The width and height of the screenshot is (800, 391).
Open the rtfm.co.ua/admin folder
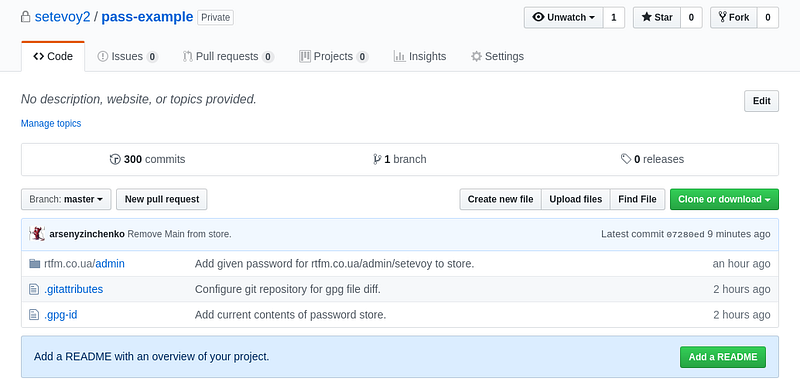coord(84,264)
